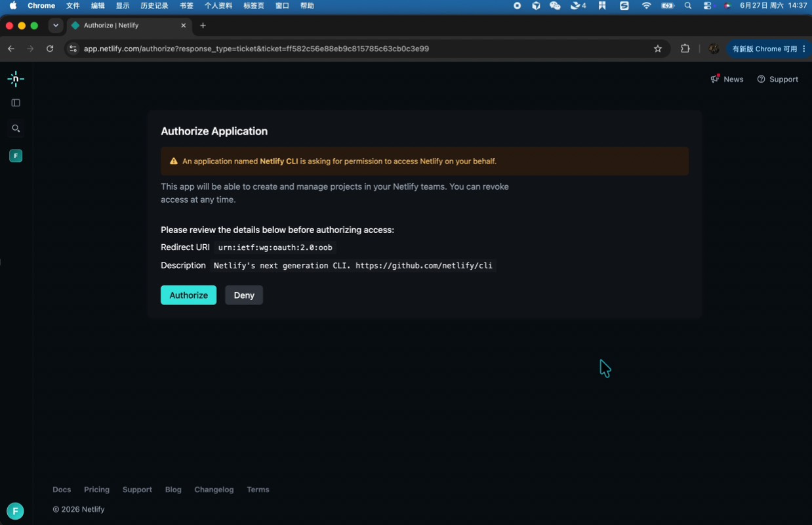
Task: Go forward with browser forward arrow
Action: point(30,49)
